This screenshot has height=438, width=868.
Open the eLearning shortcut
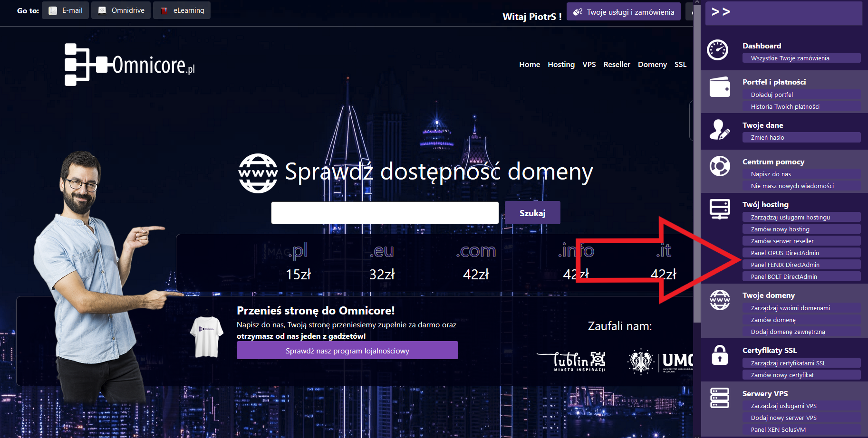point(182,10)
